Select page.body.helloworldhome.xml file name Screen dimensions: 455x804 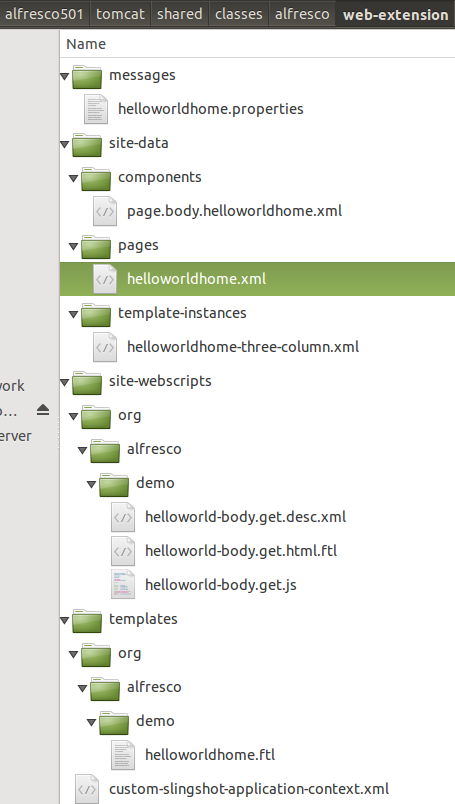point(234,211)
